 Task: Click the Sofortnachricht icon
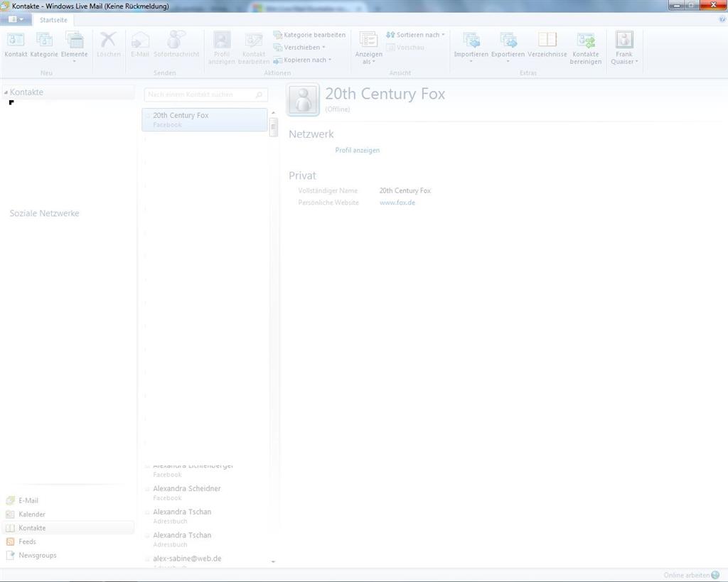click(x=176, y=40)
